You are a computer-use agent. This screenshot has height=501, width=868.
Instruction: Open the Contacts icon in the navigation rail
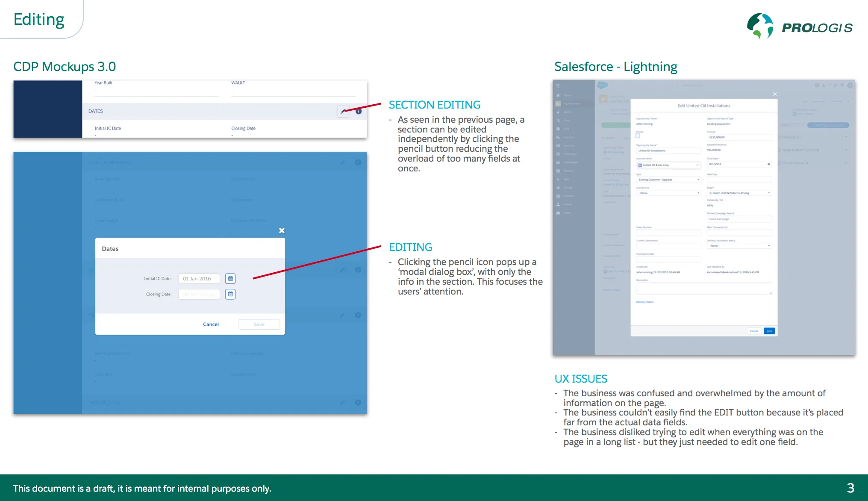click(x=558, y=145)
